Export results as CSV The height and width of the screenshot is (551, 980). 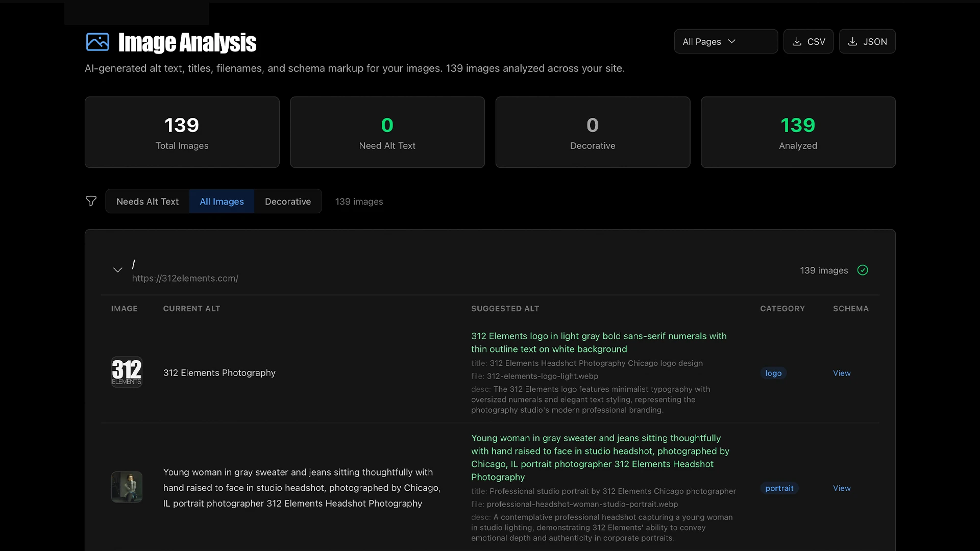click(x=808, y=42)
